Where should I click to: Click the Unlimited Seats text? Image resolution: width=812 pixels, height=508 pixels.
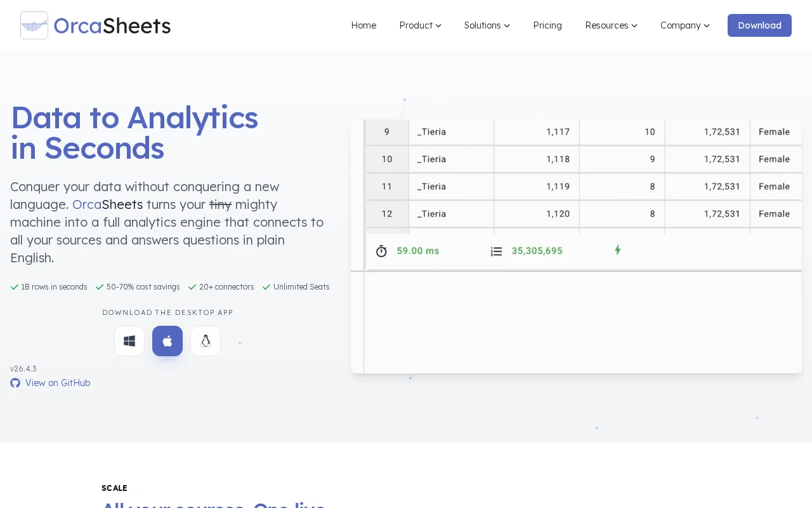301,287
